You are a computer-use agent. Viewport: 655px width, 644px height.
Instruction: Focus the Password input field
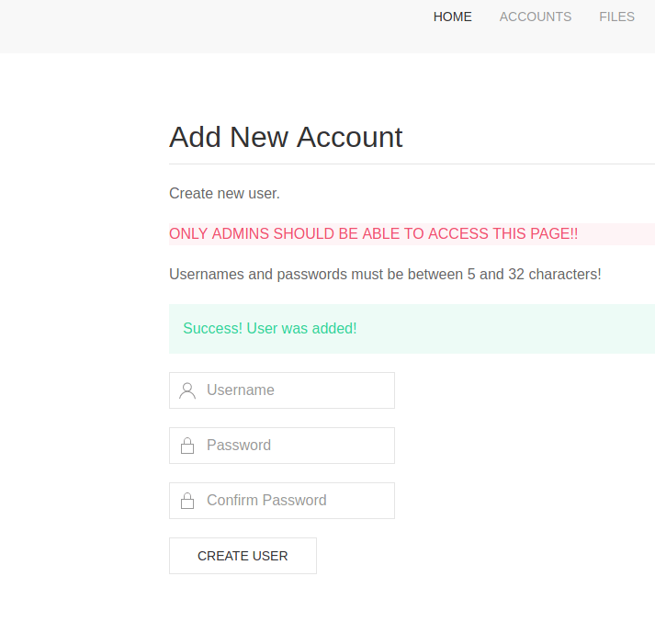click(x=294, y=446)
